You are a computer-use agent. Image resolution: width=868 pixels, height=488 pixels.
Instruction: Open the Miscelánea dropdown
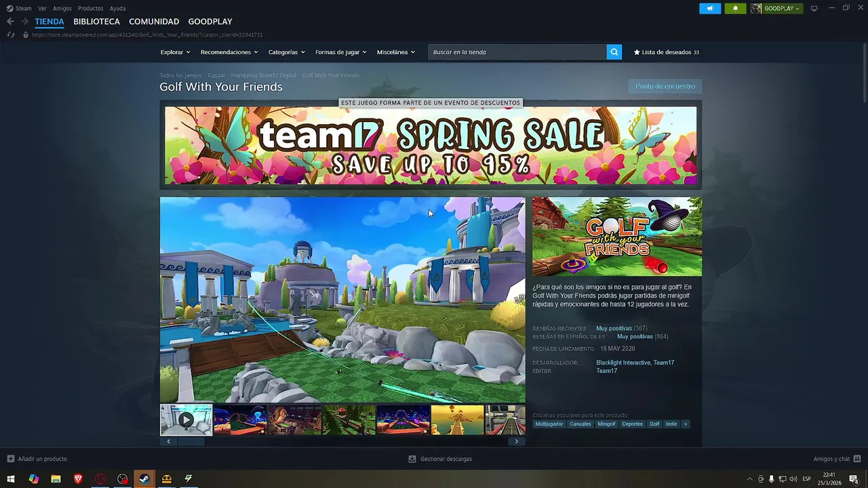coord(396,52)
